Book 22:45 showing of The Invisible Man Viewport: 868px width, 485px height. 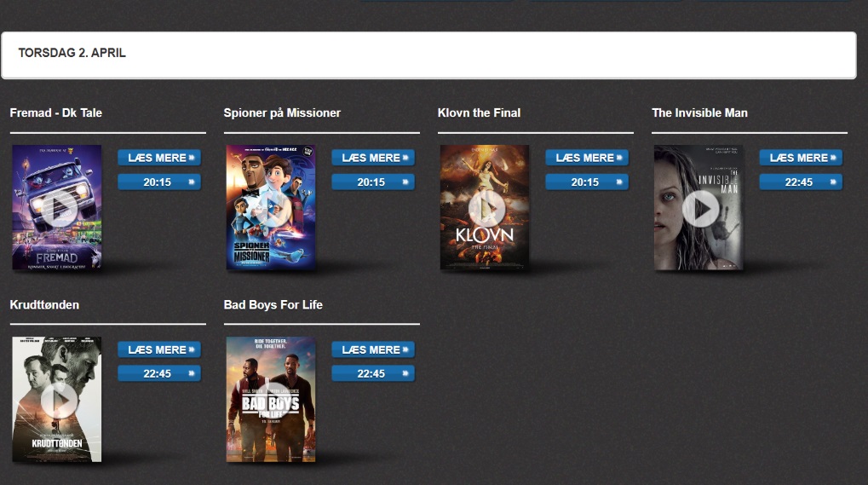pos(801,182)
